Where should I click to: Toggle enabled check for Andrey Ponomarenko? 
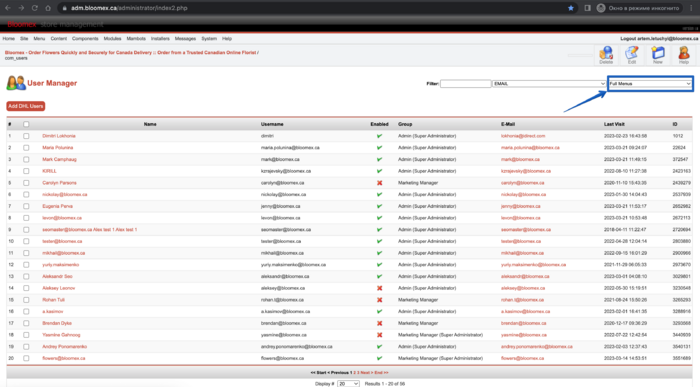(x=379, y=347)
